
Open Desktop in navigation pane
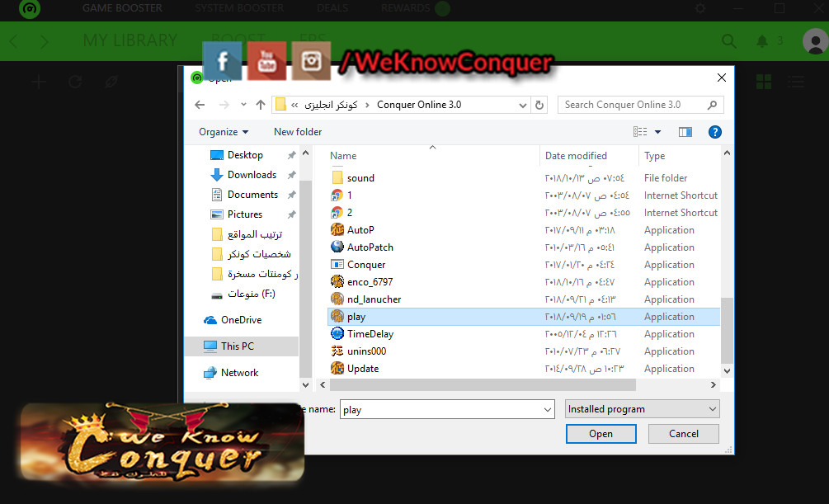click(x=245, y=155)
